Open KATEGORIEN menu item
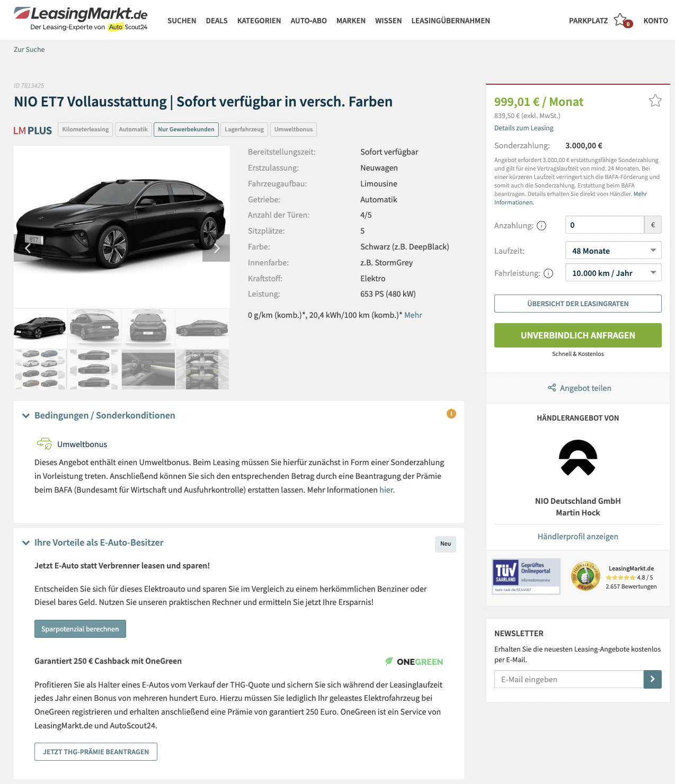Screen dimensions: 675x784 (x=259, y=21)
